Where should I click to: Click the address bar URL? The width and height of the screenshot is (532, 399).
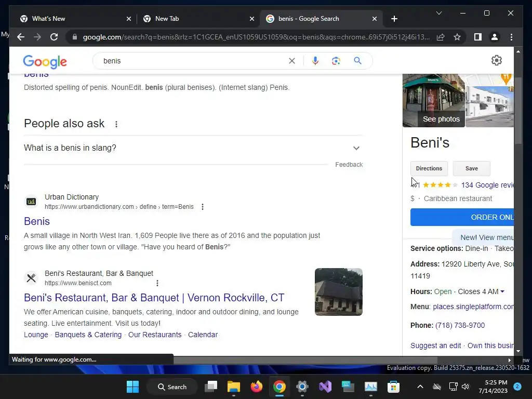(x=256, y=37)
